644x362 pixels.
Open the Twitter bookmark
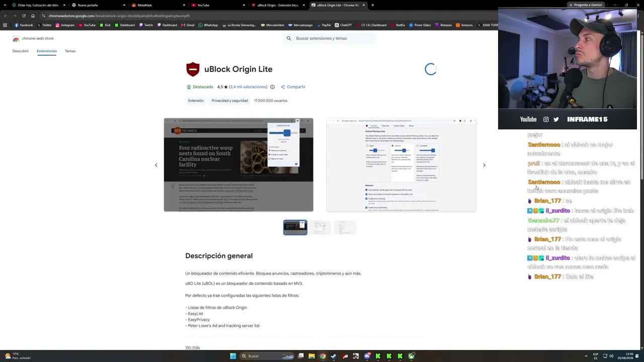[44, 25]
